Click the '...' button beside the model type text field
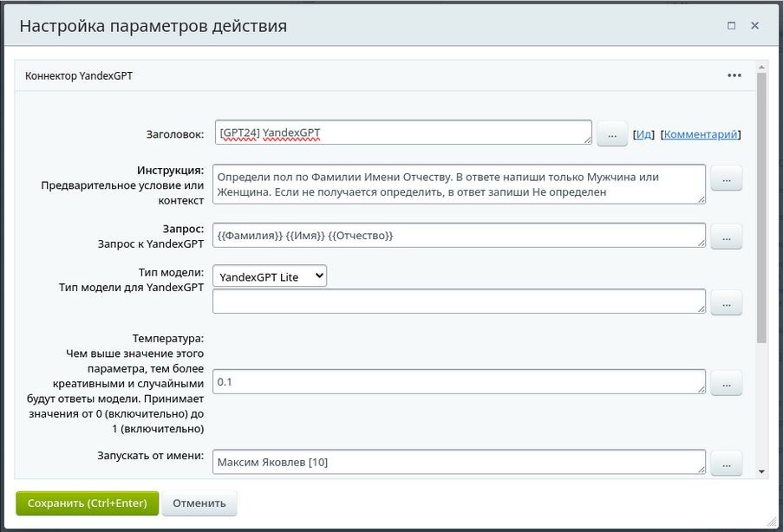783x532 pixels. click(x=727, y=302)
